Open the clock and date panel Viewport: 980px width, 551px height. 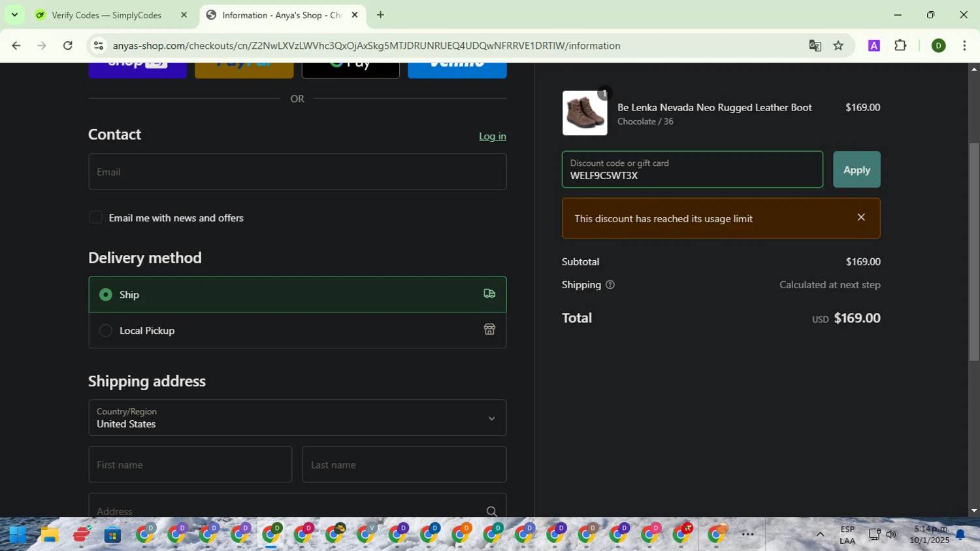point(930,535)
